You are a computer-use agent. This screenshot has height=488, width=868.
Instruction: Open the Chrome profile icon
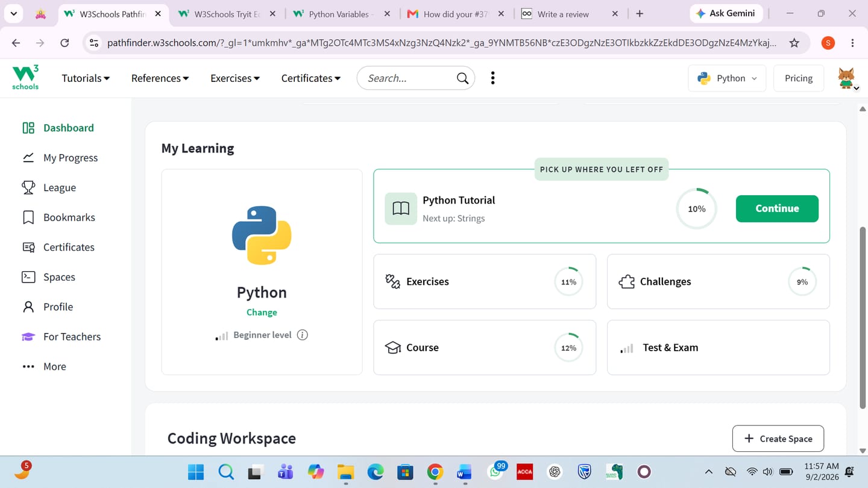pos(828,43)
